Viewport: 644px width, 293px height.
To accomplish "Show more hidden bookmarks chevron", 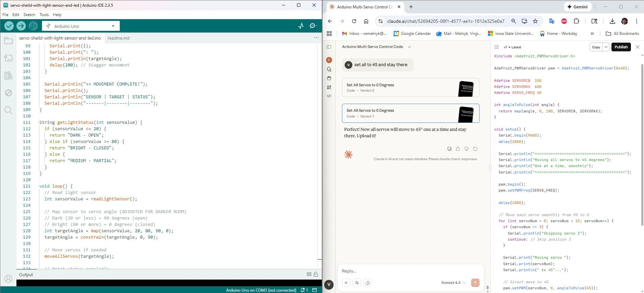I will (592, 34).
